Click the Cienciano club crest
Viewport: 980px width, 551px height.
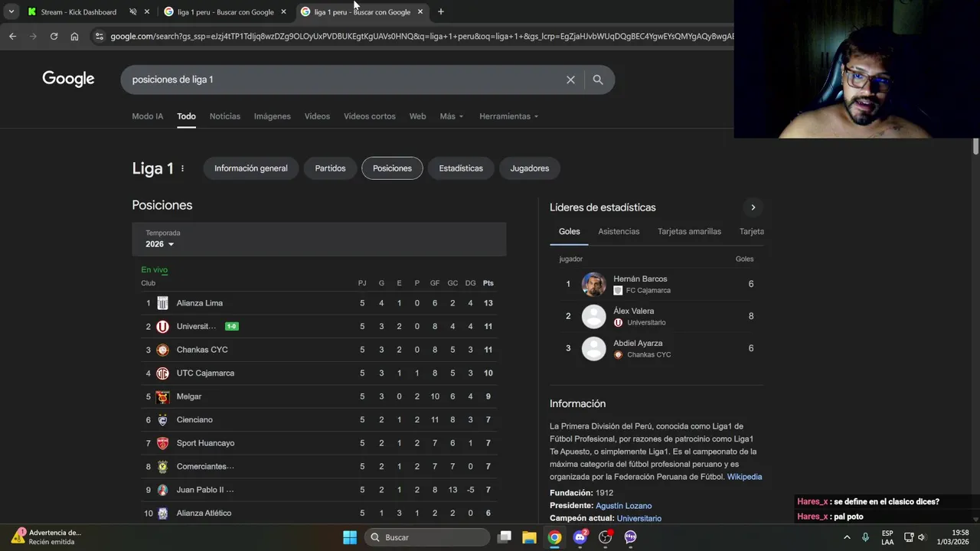[162, 420]
